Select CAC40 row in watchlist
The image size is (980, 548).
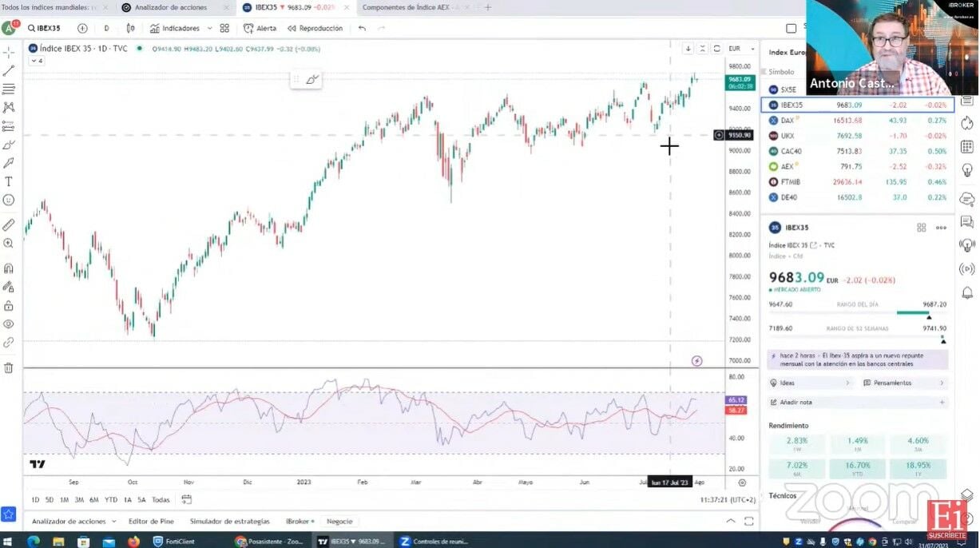[857, 151]
